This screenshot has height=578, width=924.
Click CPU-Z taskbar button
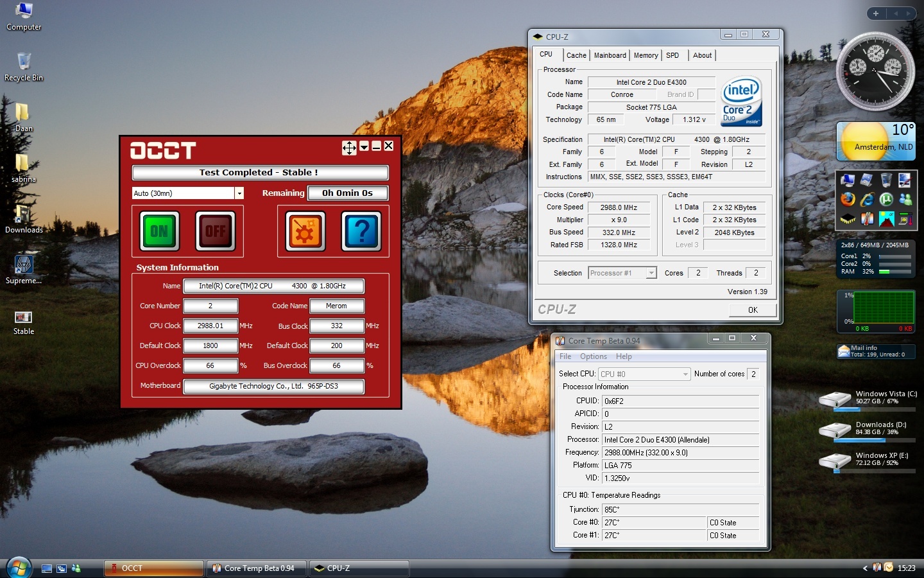[x=359, y=568]
